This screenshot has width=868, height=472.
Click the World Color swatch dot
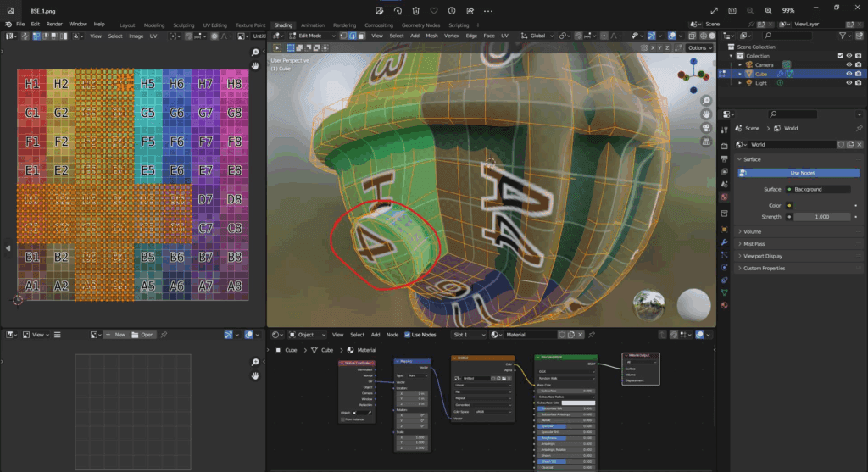(789, 205)
